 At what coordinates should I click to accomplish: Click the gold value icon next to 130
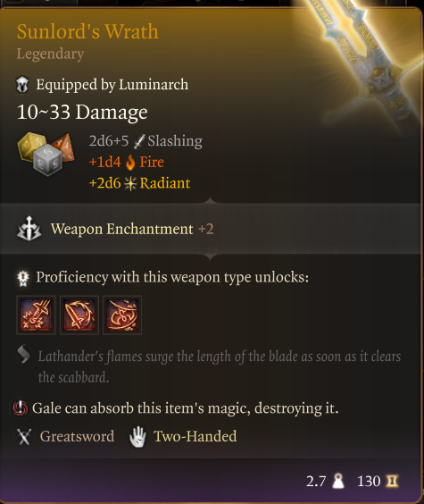392,481
